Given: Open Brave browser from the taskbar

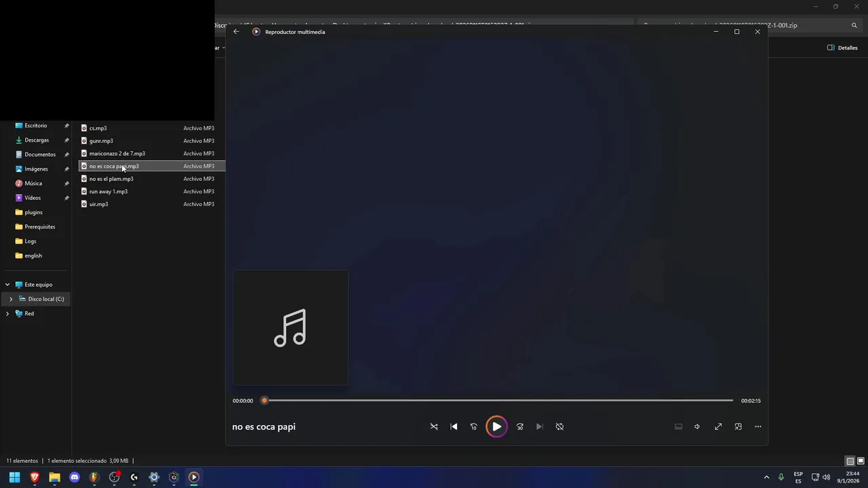Looking at the screenshot, I should [35, 477].
